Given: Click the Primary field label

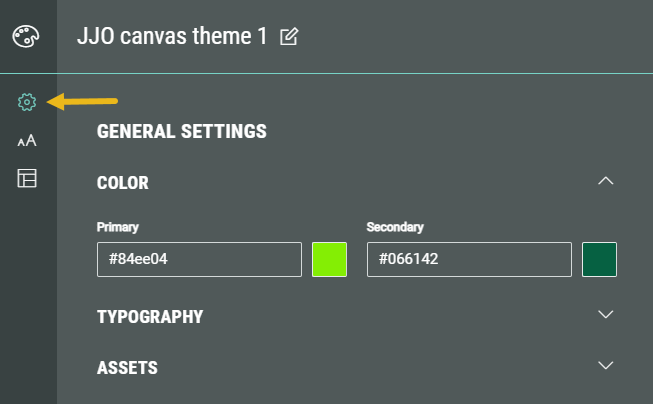Looking at the screenshot, I should click(x=117, y=227).
